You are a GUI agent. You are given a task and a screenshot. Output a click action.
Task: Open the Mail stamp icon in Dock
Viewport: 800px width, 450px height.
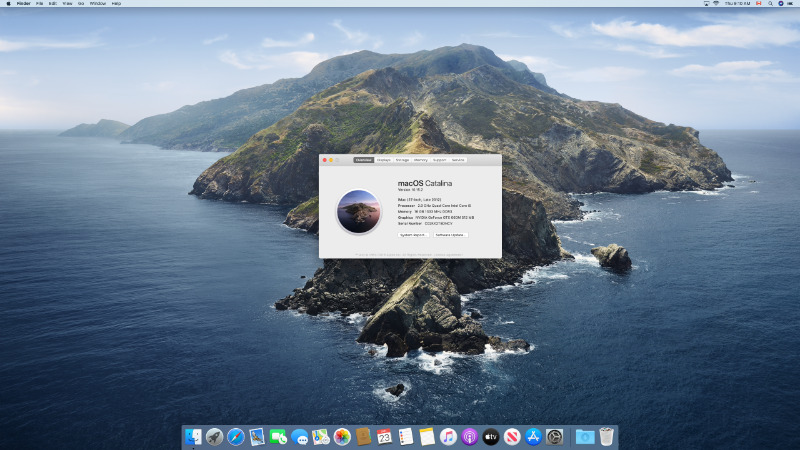[x=257, y=437]
